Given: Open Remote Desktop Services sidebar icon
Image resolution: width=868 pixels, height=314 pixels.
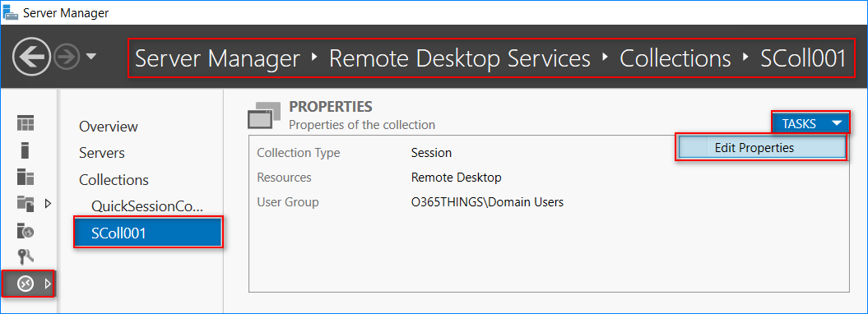Looking at the screenshot, I should tap(26, 284).
